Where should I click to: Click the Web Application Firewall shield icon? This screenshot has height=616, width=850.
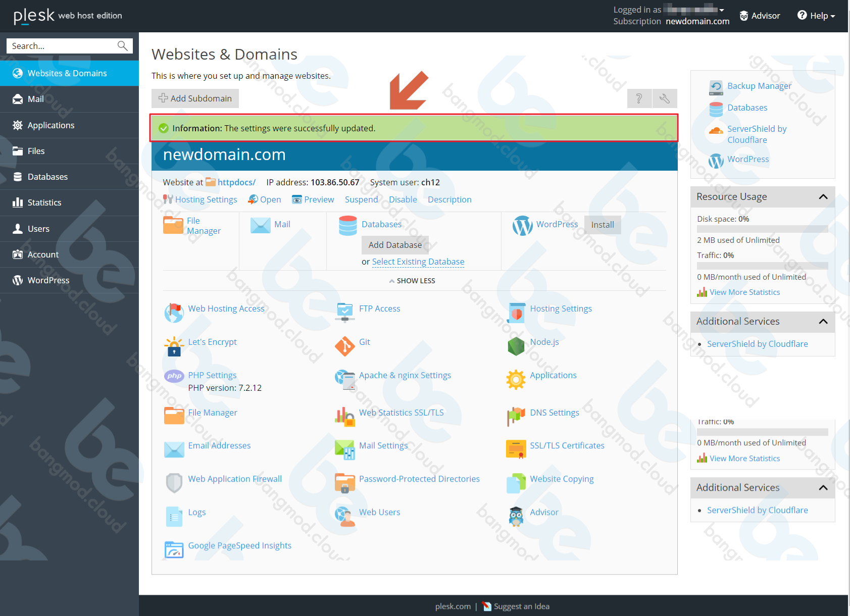click(x=174, y=483)
